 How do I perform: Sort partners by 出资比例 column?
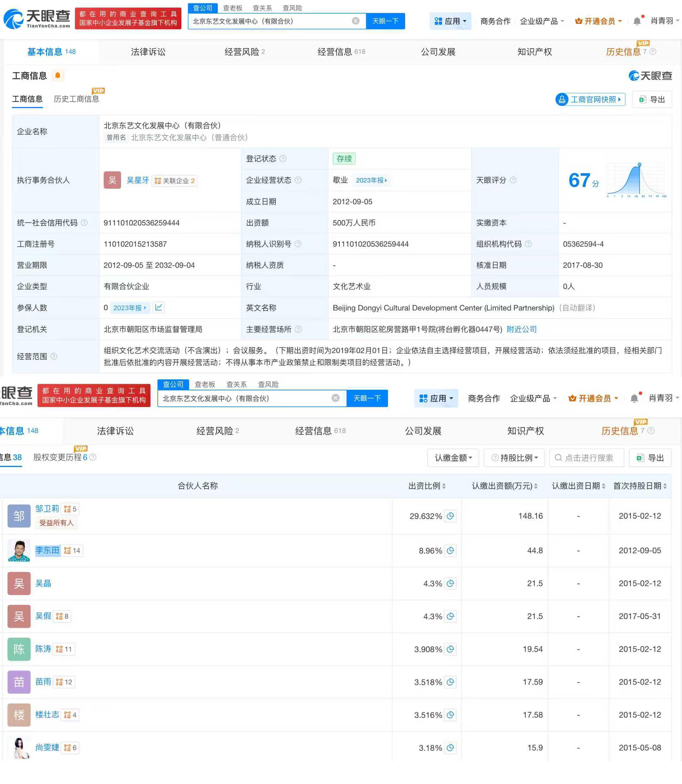[444, 486]
